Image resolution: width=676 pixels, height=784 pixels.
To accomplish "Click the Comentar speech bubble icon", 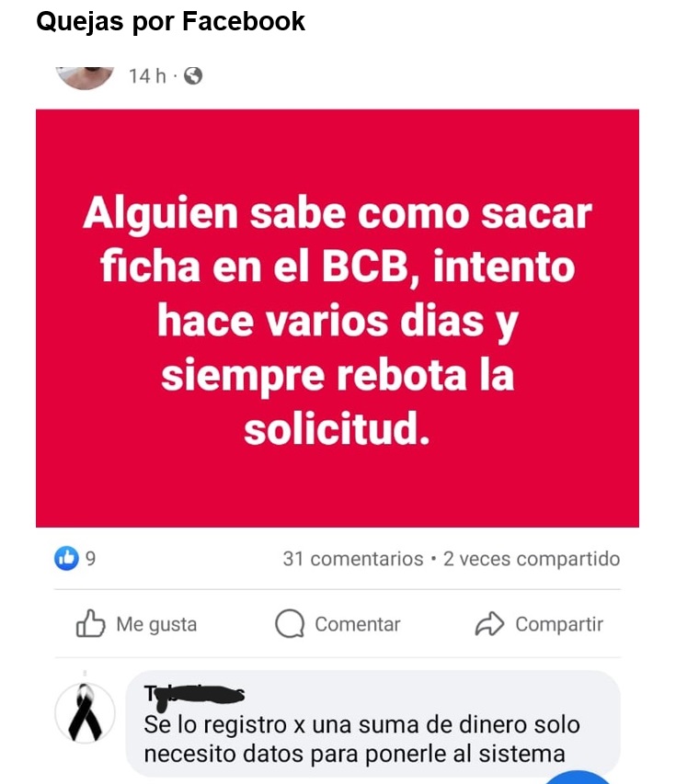I will click(x=290, y=623).
